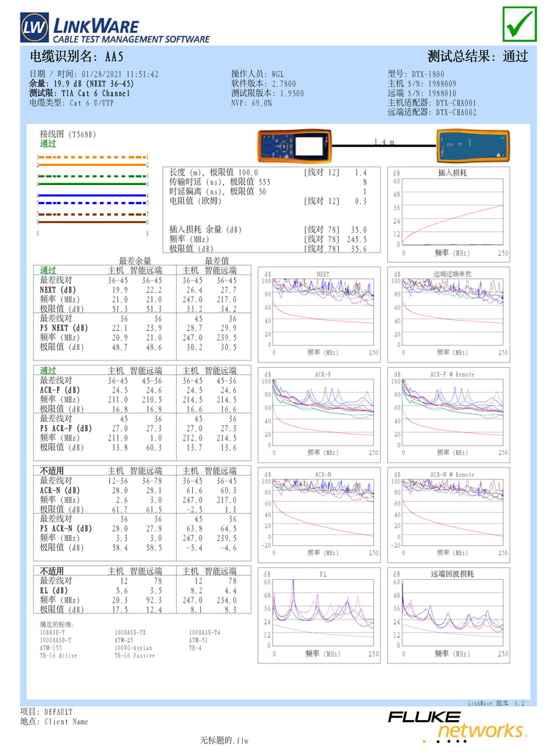The image size is (550, 756).
Task: Open the ACR-N @ Remote graph
Action: click(448, 513)
